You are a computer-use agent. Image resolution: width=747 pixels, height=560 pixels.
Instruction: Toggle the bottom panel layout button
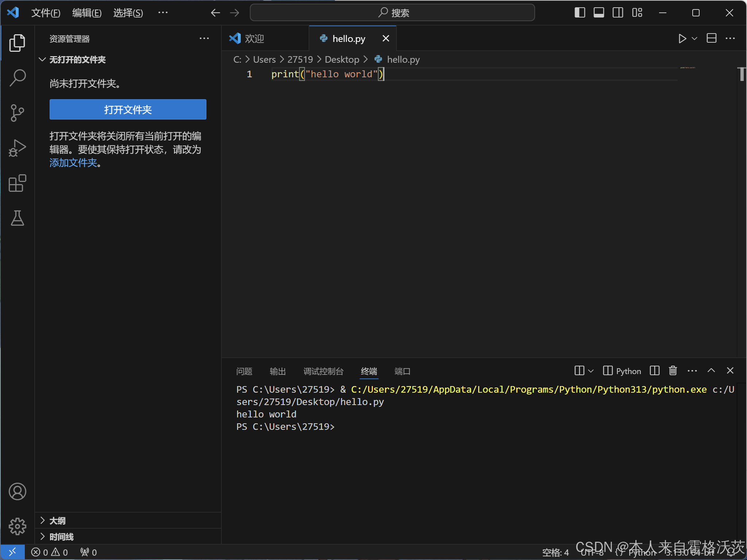coord(599,13)
